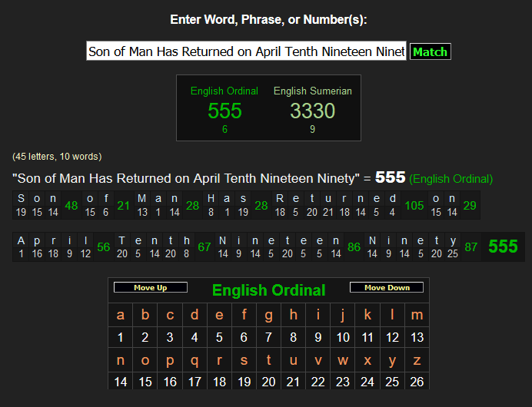Click the word total 67 for Tenth

[x=204, y=247]
